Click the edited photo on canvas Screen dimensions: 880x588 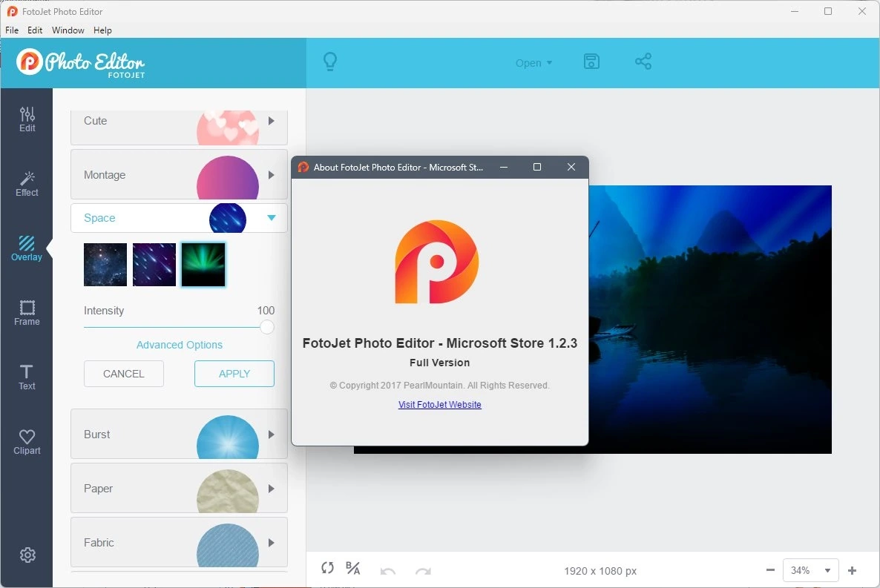(710, 320)
